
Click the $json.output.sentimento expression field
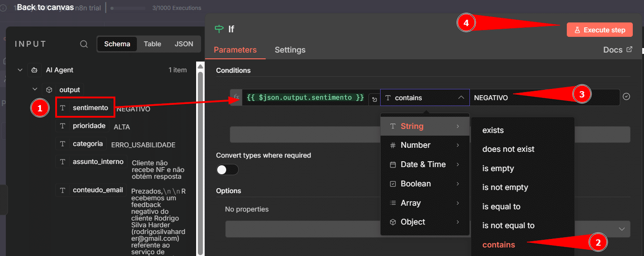tap(305, 97)
